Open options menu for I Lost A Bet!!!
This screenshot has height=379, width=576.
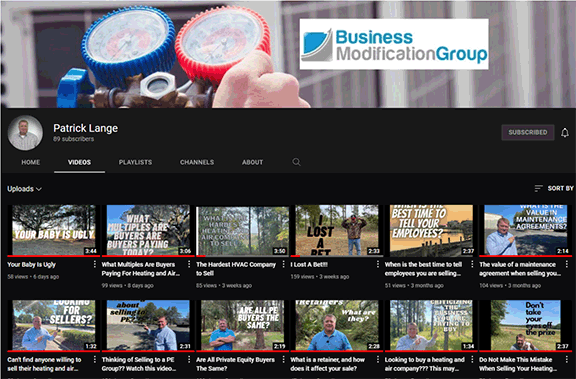coord(378,264)
